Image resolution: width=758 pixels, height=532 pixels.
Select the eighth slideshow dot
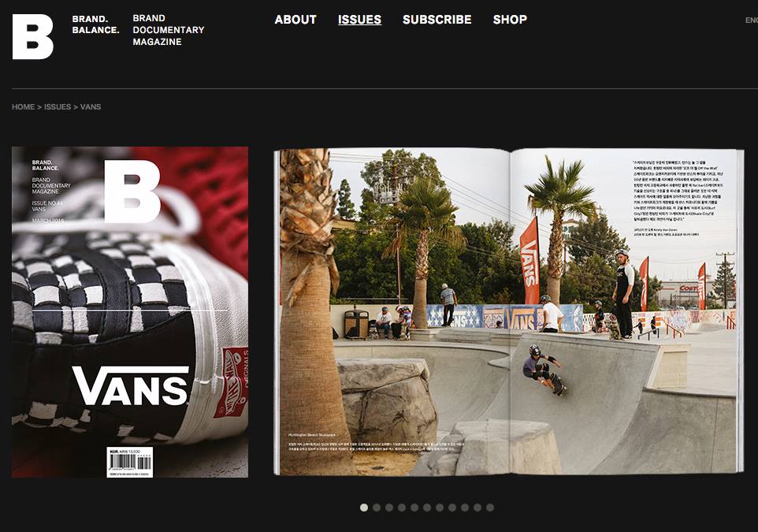click(452, 508)
